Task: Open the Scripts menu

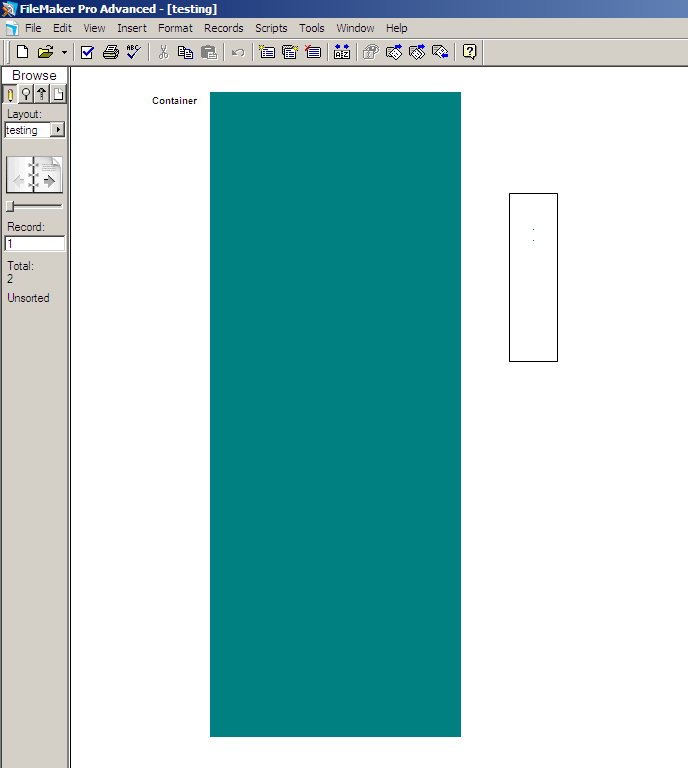Action: point(271,28)
